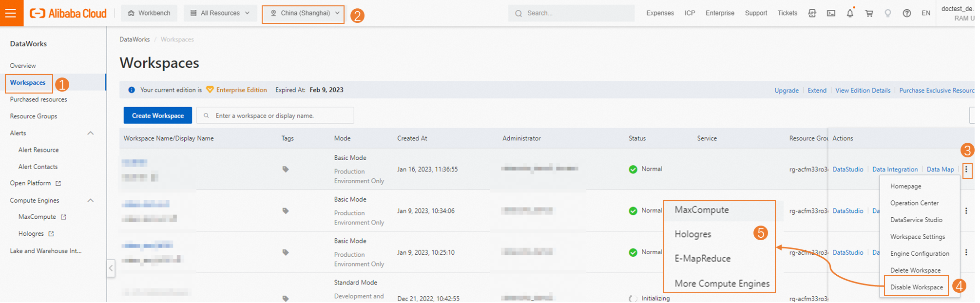
Task: Open the help question mark icon
Action: (x=907, y=13)
